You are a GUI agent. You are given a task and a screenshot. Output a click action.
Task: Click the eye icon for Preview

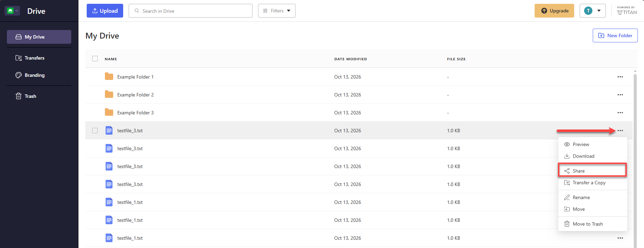coord(567,144)
